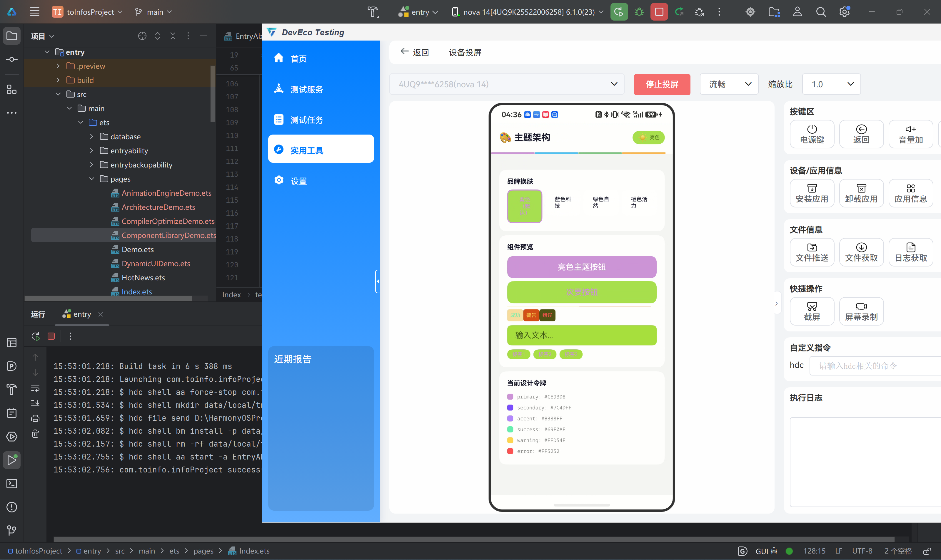Rerun entry in the Run panel

(36, 336)
